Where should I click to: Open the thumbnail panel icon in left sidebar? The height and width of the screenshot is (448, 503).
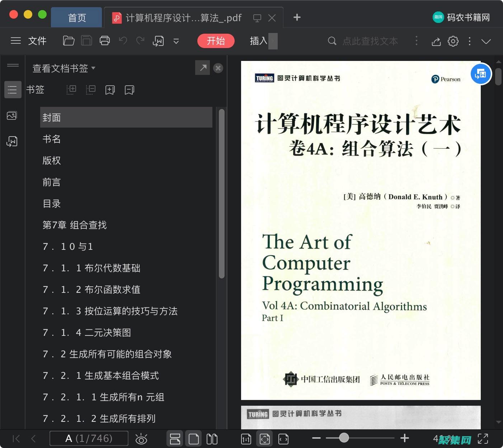click(x=12, y=115)
